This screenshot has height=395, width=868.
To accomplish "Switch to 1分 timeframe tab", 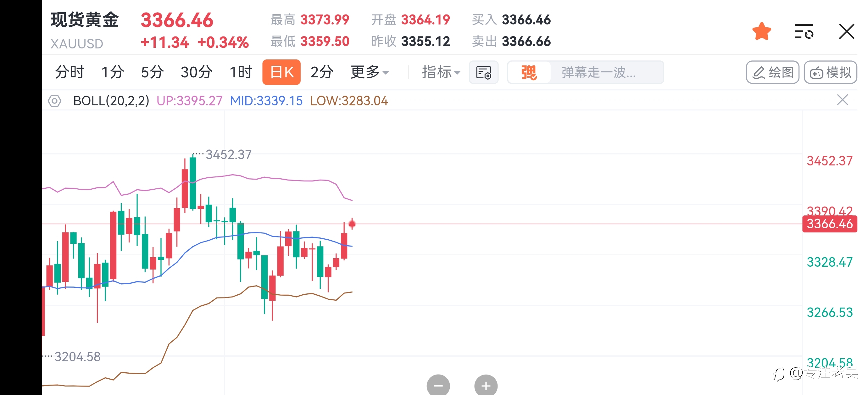I will [x=113, y=72].
